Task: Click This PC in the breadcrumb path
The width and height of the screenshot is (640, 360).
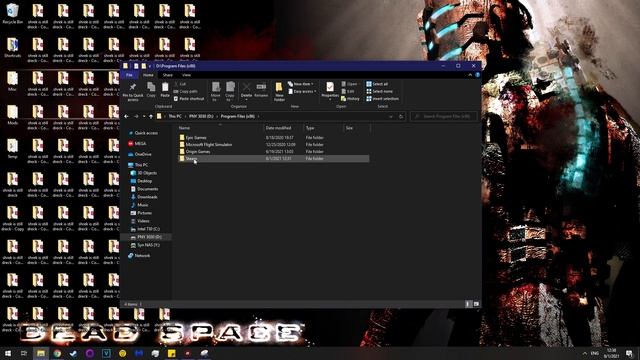Action: click(175, 117)
